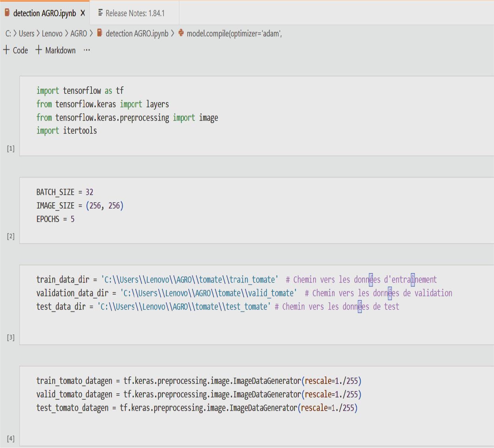Expand the AGRO breadcrumb folder
Viewport: 494px width, 448px height.
78,34
